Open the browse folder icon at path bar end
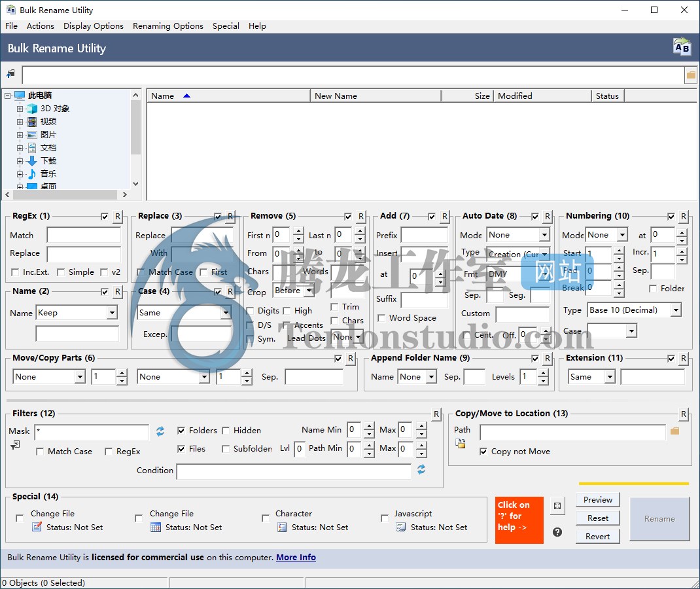The height and width of the screenshot is (589, 700). (x=691, y=75)
